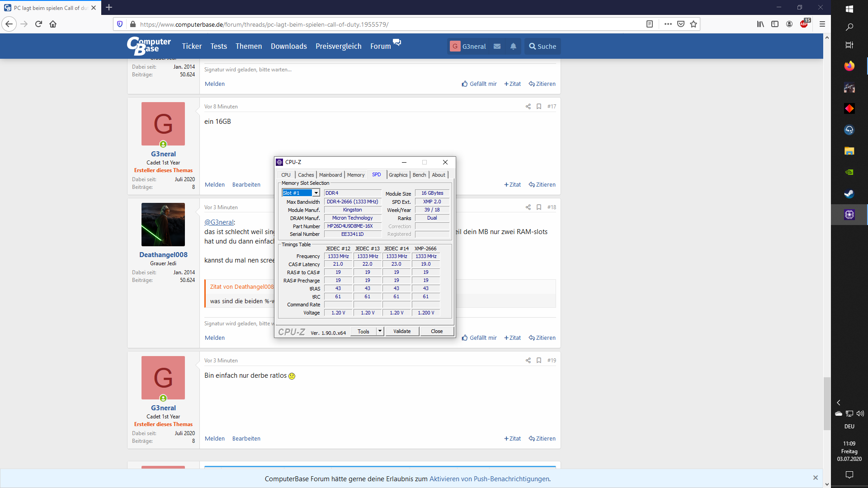Open notifications bell in forum header
Screen dimensions: 868x488
point(513,46)
